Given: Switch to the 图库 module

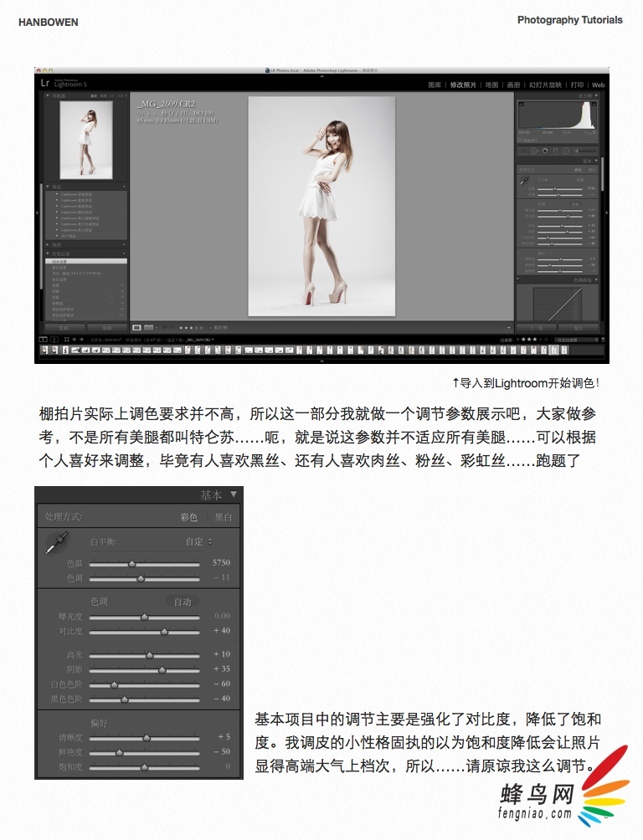Looking at the screenshot, I should [435, 85].
